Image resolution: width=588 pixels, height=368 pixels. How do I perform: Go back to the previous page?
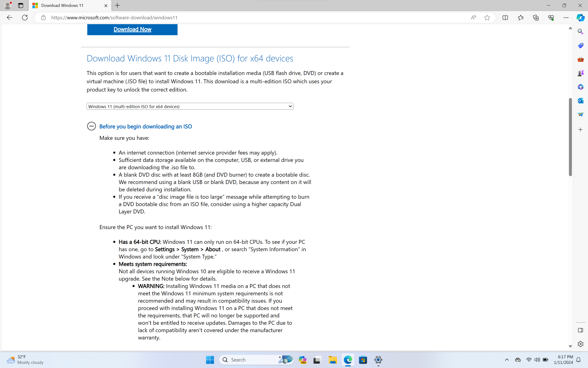9,17
